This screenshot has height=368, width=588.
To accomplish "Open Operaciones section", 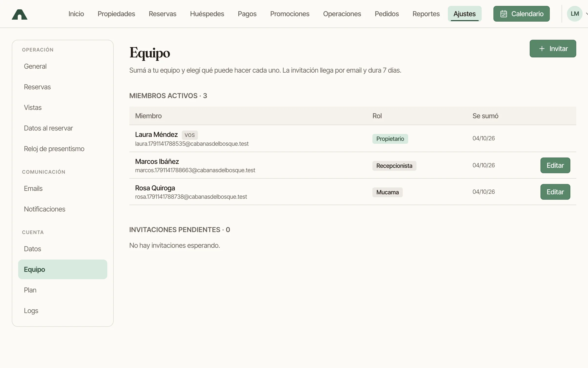I will 342,14.
